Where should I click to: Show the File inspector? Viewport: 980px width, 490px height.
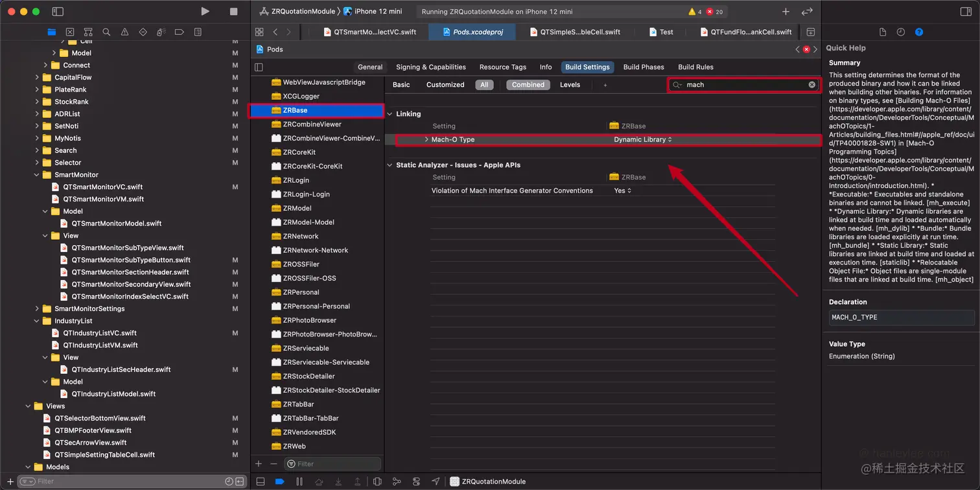pyautogui.click(x=883, y=32)
